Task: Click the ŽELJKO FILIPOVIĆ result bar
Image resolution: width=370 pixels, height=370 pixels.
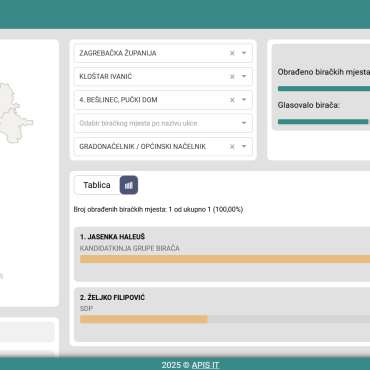Action: pos(225,319)
